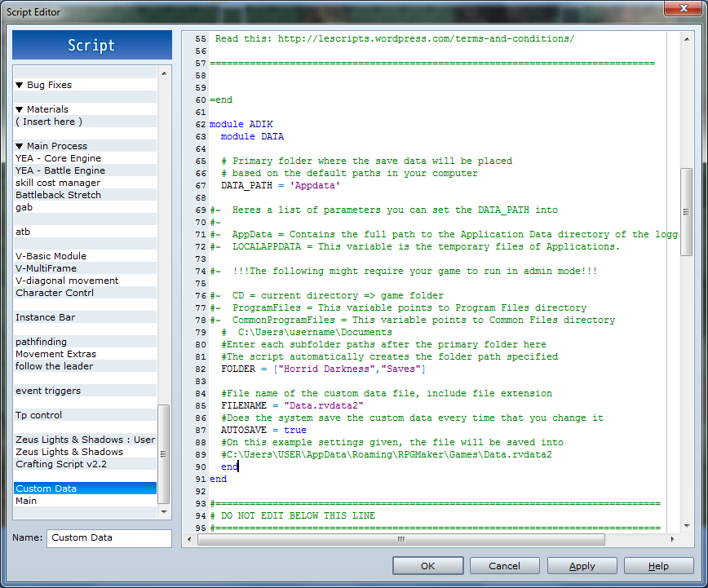Screen dimensions: 708x588
Task: Select the highlighted Custom Data script
Action: click(86, 489)
